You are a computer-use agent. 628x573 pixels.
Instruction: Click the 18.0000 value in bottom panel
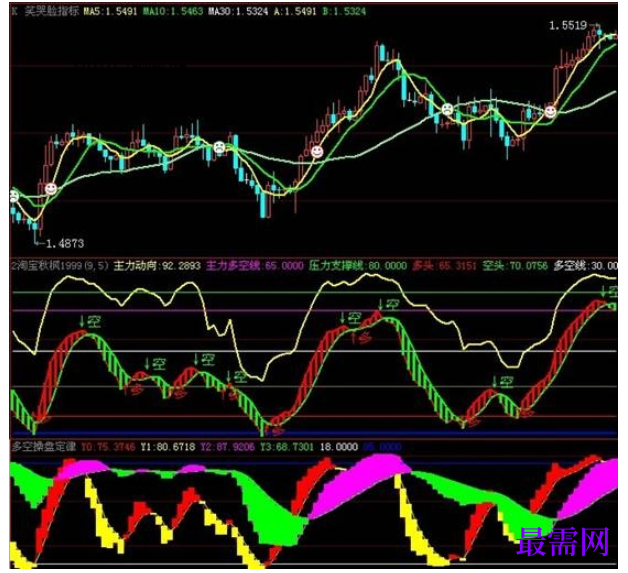coord(338,447)
